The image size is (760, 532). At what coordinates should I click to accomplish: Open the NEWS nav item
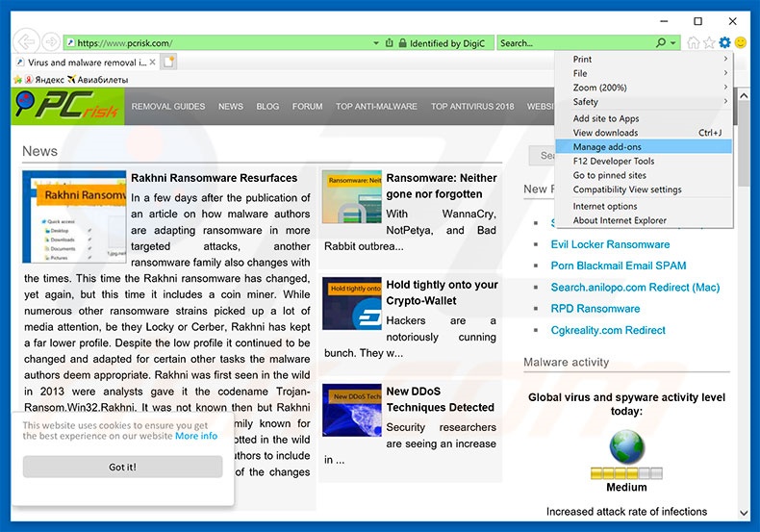click(231, 106)
